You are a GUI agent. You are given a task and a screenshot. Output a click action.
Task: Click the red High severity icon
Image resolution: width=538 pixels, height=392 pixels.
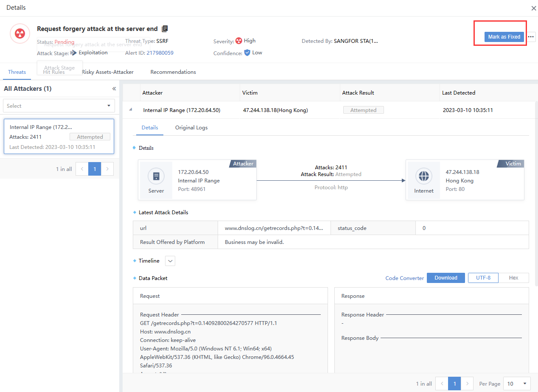(x=239, y=41)
